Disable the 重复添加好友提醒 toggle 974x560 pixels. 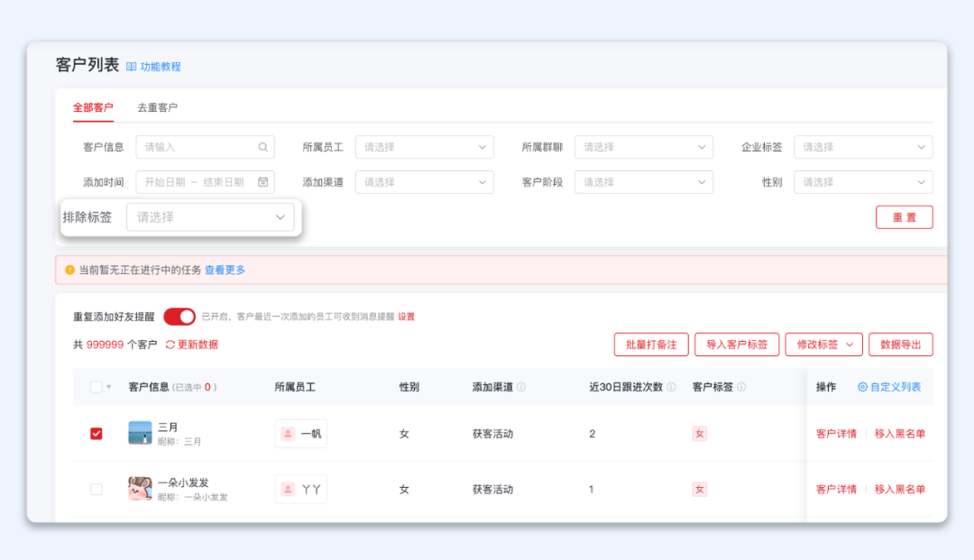[x=179, y=317]
